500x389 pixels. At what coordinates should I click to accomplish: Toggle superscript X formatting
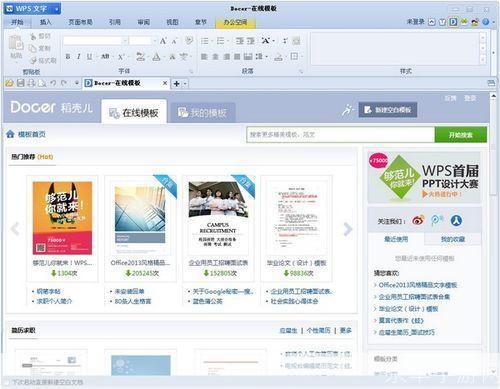120,57
